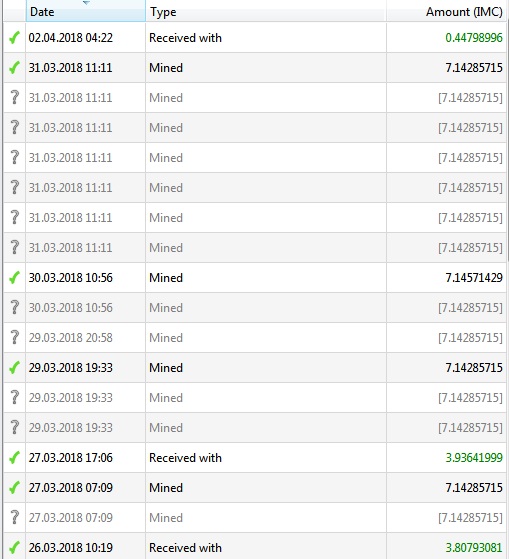Select the Mined entry dated 31.03.2018 with checkmark

pos(254,67)
